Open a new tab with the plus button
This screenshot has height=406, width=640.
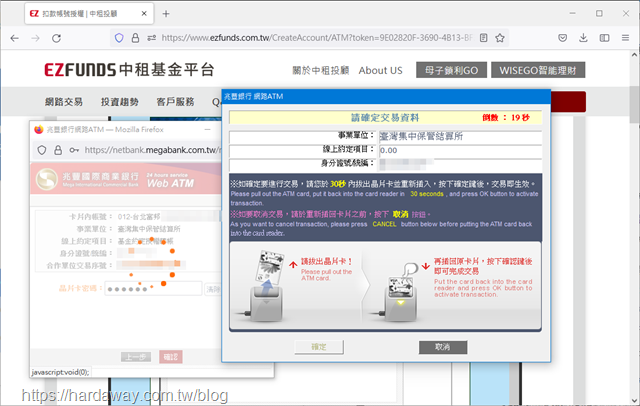[166, 14]
